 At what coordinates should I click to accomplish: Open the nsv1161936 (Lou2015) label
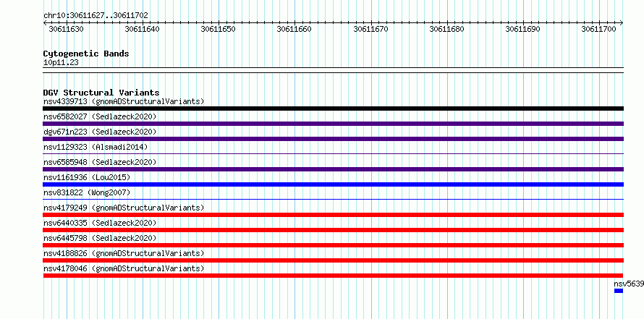pyautogui.click(x=87, y=177)
